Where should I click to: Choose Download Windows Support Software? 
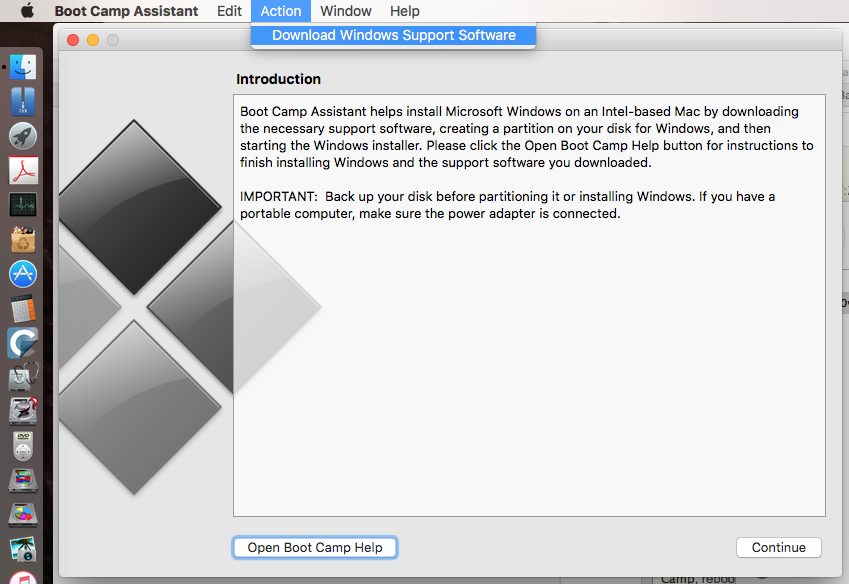click(x=394, y=35)
